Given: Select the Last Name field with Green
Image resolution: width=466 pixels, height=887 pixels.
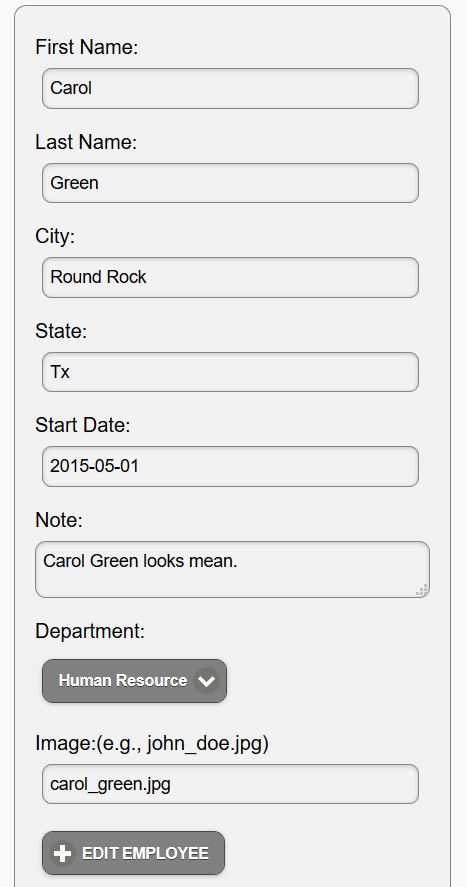Looking at the screenshot, I should (x=230, y=183).
